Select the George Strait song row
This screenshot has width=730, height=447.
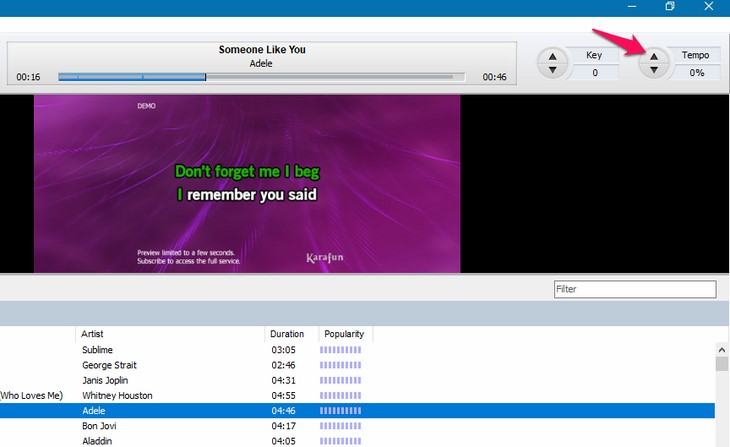357,365
